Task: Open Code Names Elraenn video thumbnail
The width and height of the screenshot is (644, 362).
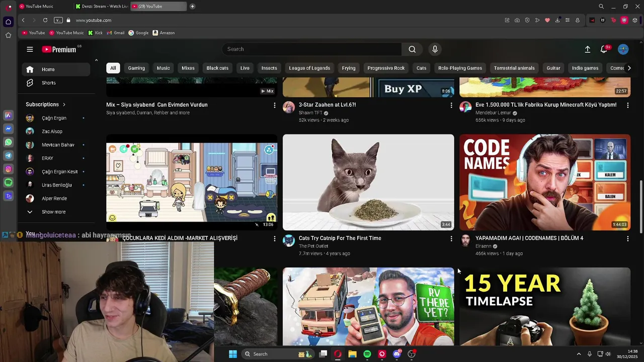Action: click(x=545, y=182)
